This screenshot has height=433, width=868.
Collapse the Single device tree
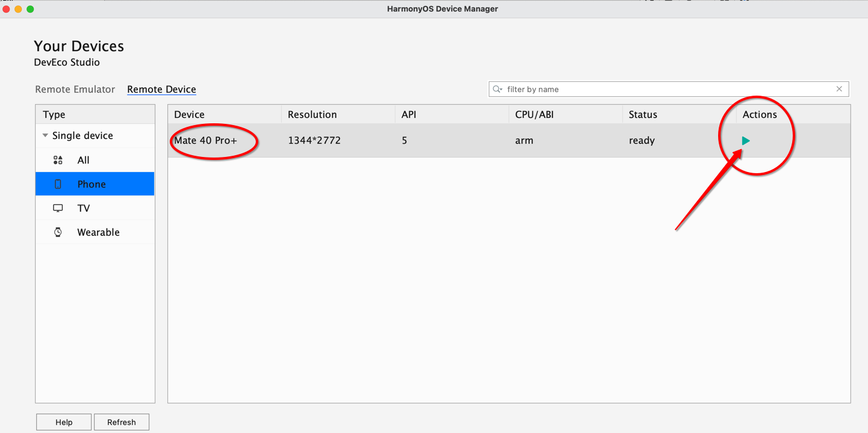tap(45, 135)
